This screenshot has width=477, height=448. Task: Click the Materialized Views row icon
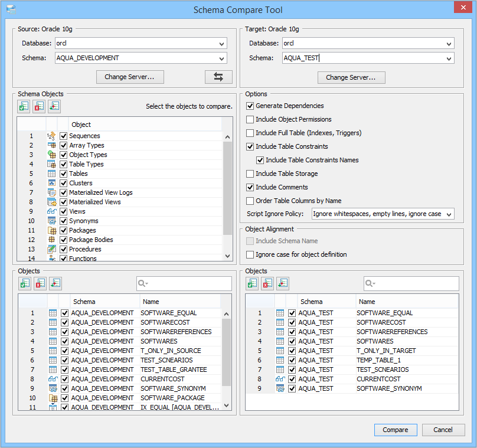[52, 202]
